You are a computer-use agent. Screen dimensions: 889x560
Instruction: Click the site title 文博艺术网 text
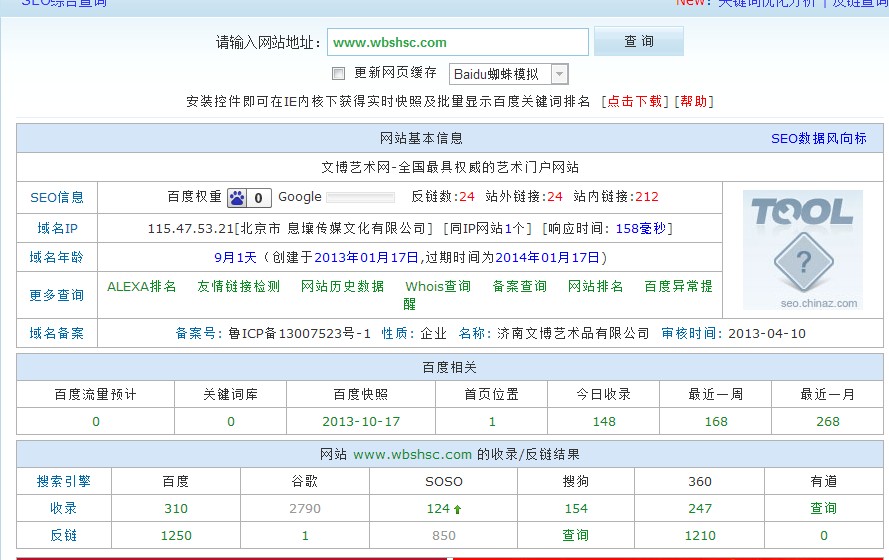pos(355,167)
